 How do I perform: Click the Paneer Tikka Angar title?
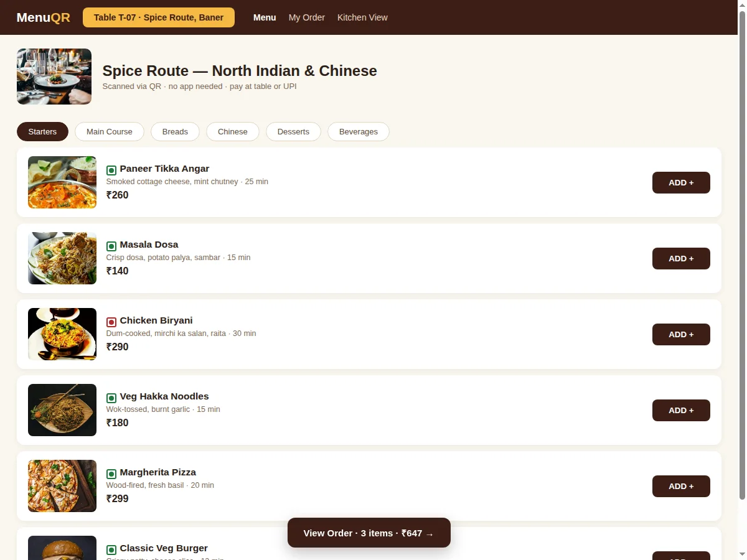coord(164,169)
